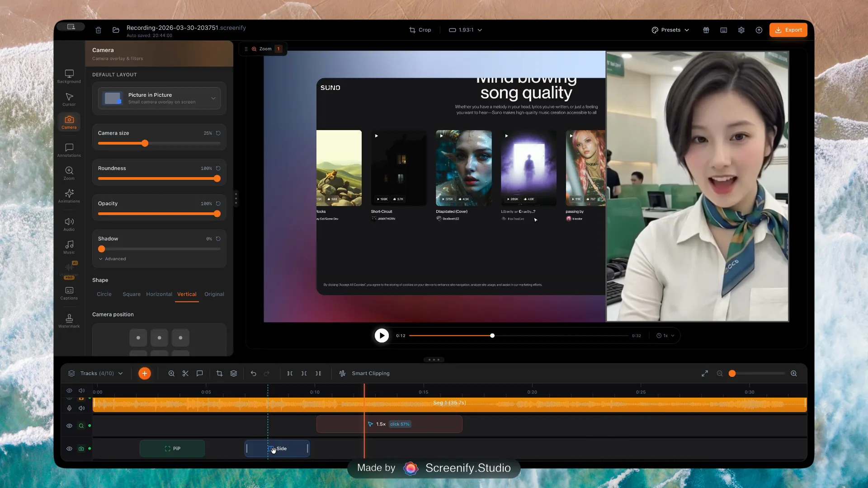Open the Watermark panel
Screen dimensions: 868x488
click(x=69, y=320)
